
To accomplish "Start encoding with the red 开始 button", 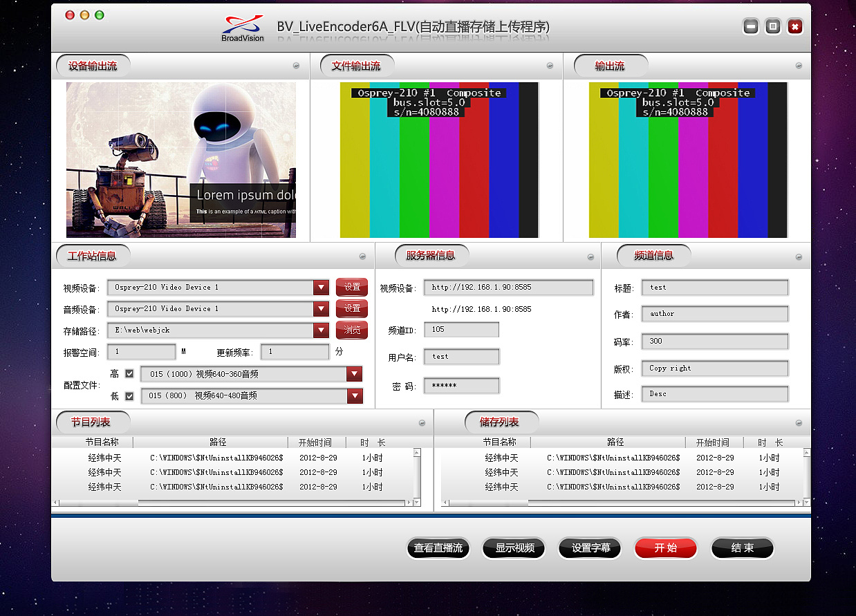I will pyautogui.click(x=666, y=548).
